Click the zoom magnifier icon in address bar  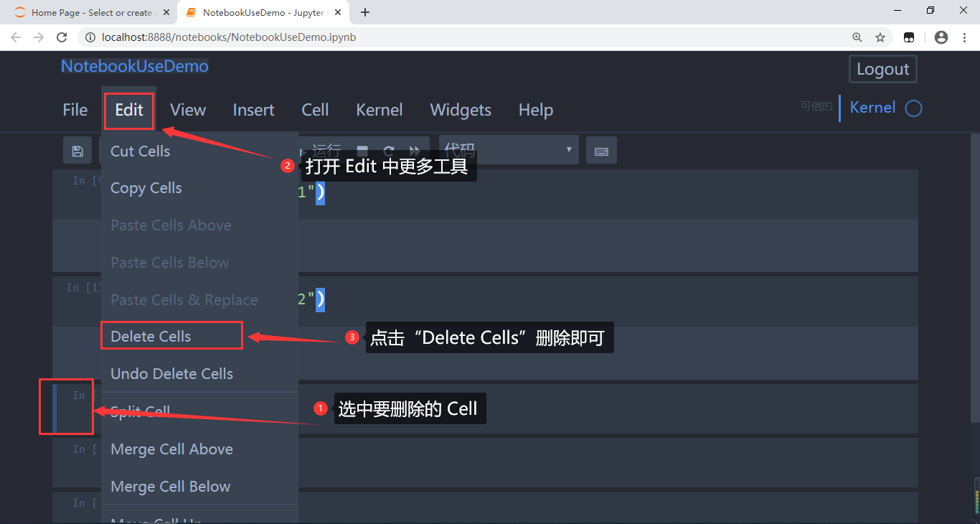coord(857,37)
